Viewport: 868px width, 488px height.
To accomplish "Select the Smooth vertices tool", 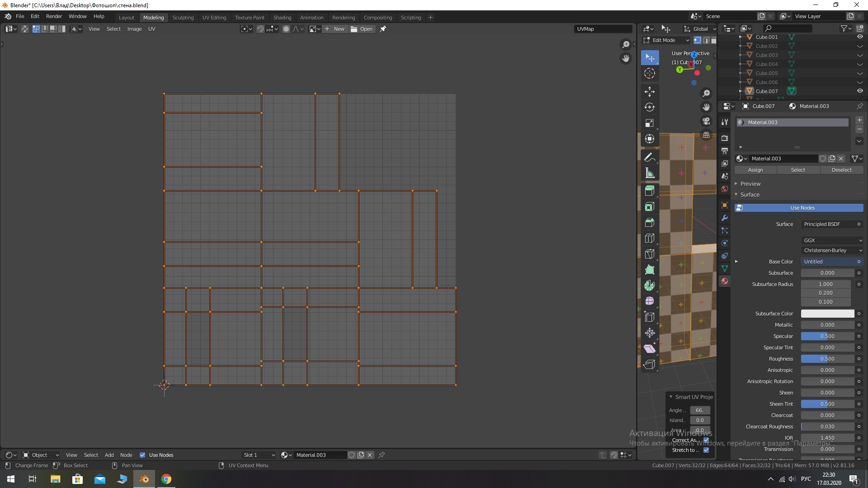I will [x=650, y=301].
